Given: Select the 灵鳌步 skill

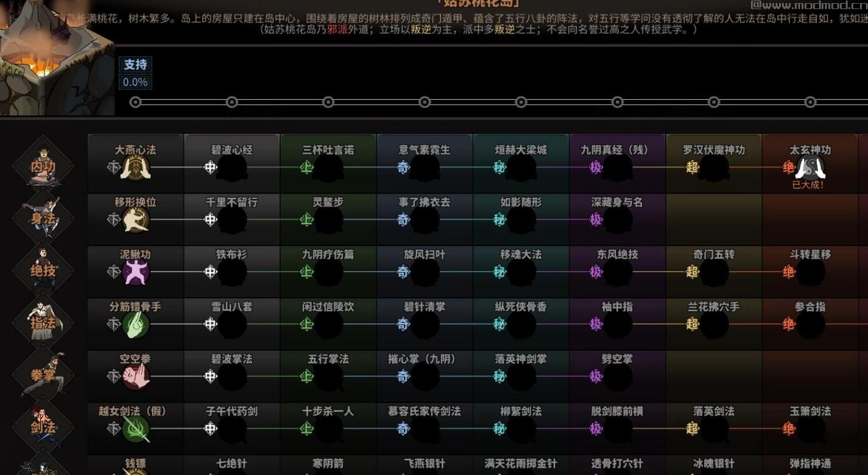Looking at the screenshot, I should [x=328, y=219].
